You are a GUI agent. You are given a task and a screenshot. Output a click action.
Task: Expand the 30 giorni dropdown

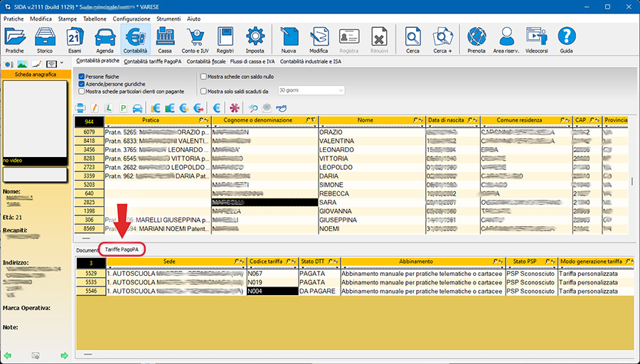tap(341, 91)
